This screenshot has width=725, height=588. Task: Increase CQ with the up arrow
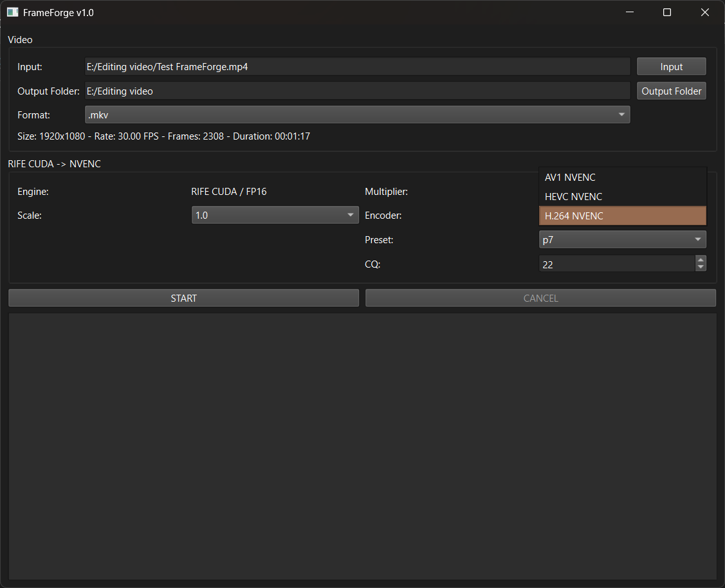[701, 260]
